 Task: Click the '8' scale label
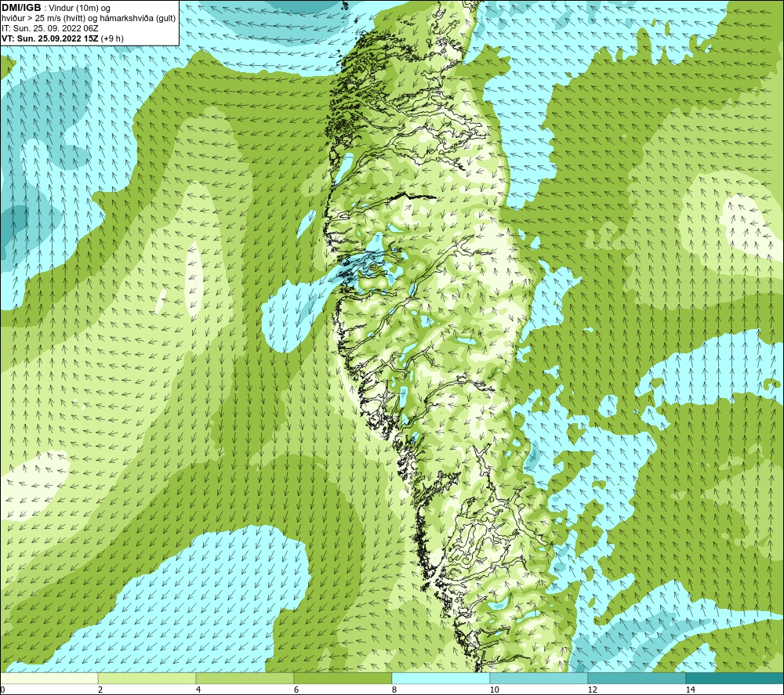394,690
